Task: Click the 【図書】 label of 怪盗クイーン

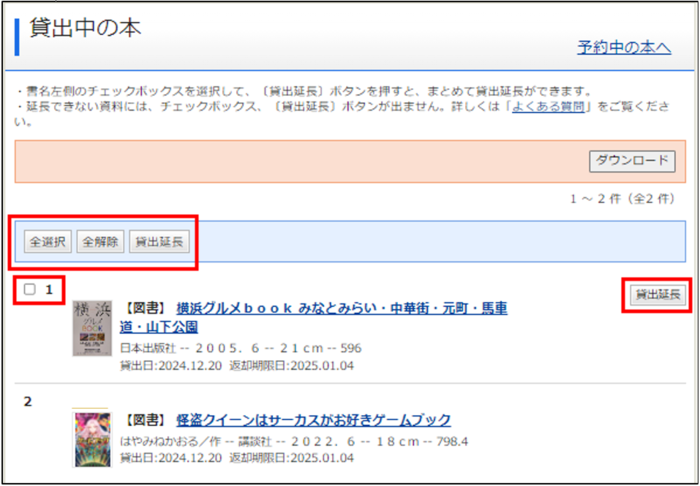Action: point(145,420)
